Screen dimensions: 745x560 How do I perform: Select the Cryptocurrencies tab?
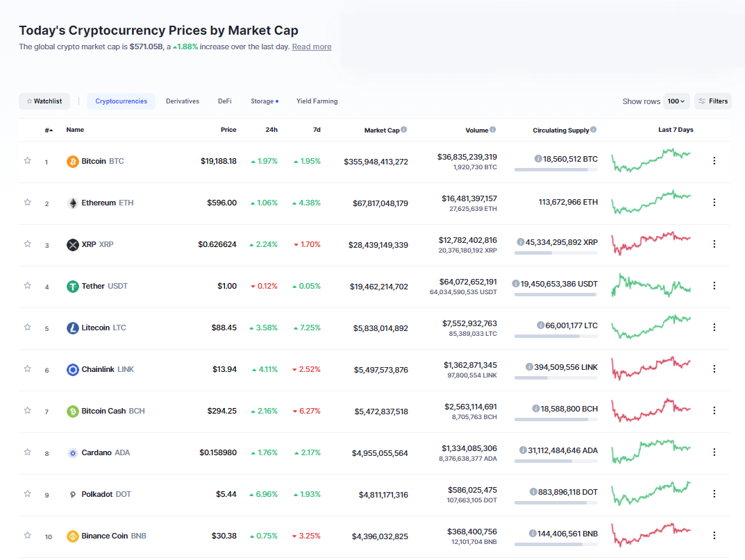coord(121,101)
